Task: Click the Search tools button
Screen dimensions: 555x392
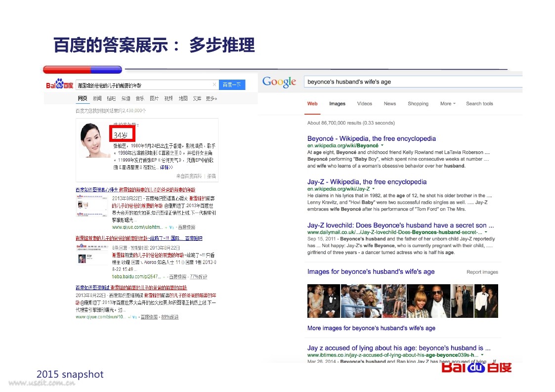Action: (479, 104)
